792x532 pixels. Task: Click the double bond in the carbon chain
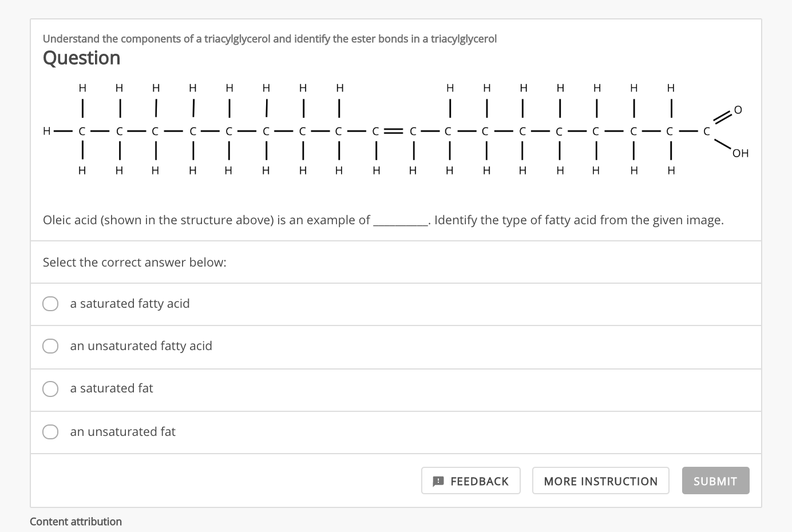[393, 131]
